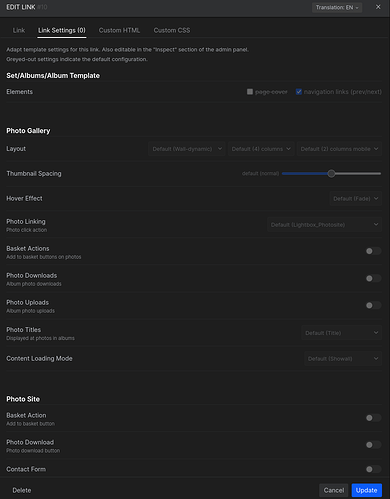The width and height of the screenshot is (390, 499).
Task: Turn on Photo Downloads toggle
Action: 373,278
